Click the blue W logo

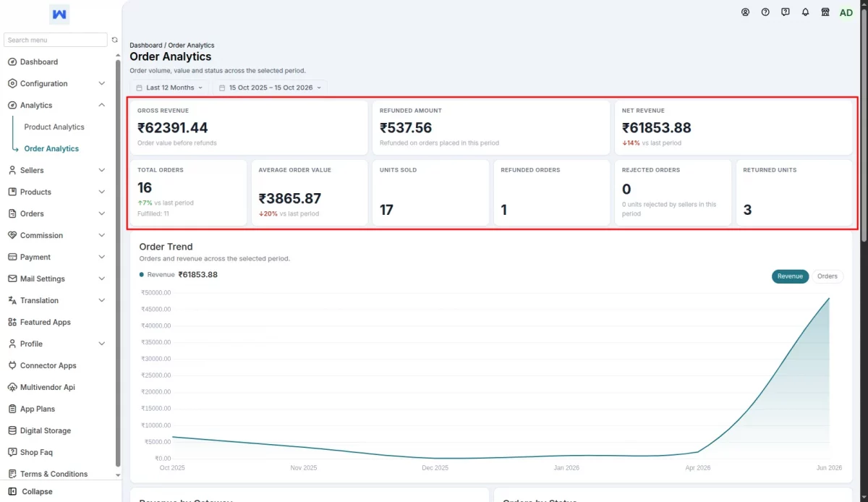[60, 14]
